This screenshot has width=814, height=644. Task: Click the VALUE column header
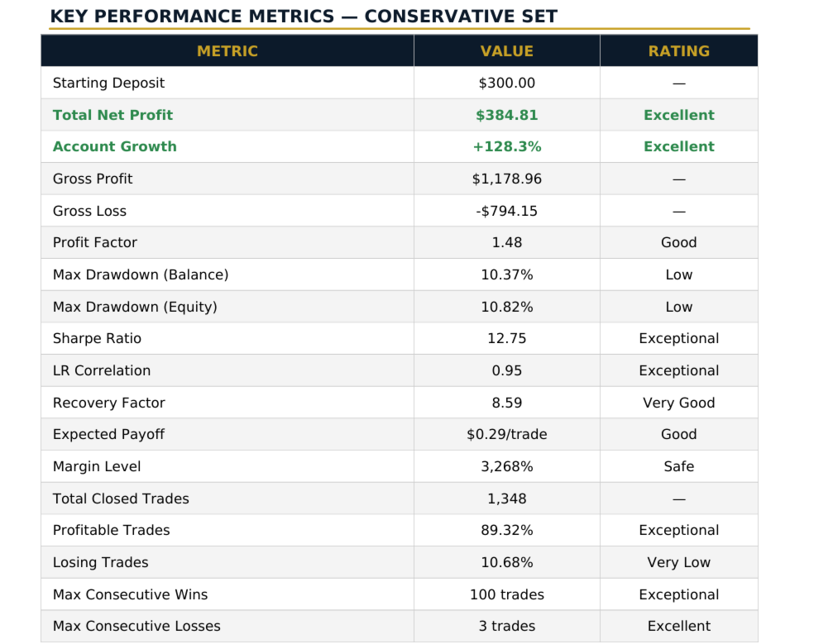coord(506,51)
